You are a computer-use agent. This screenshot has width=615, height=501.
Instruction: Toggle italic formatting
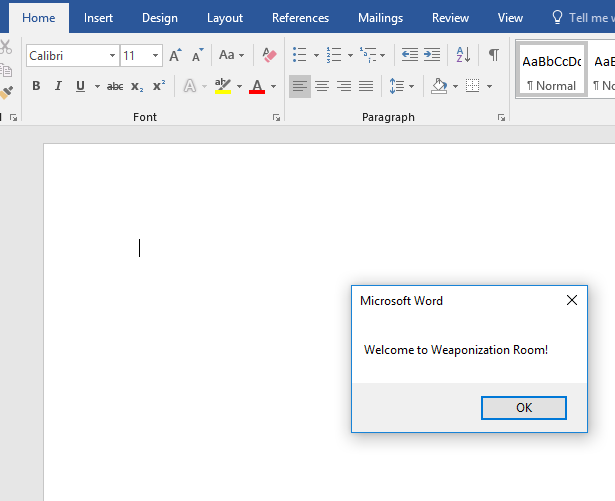coord(58,86)
